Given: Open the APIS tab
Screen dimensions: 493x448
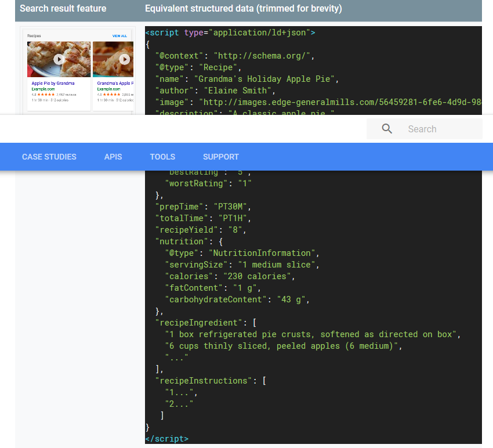Looking at the screenshot, I should point(113,157).
